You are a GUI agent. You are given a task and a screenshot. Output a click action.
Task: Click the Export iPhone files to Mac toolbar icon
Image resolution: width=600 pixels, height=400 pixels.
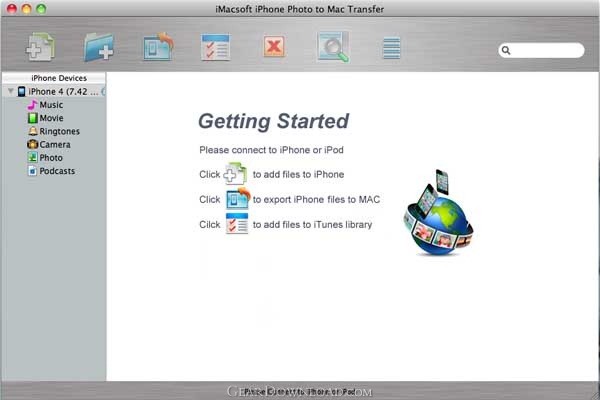coord(158,47)
